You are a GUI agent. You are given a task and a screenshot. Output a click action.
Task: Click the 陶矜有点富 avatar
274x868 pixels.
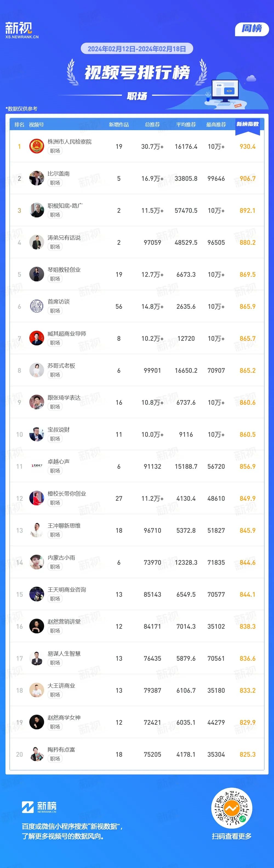(36, 755)
